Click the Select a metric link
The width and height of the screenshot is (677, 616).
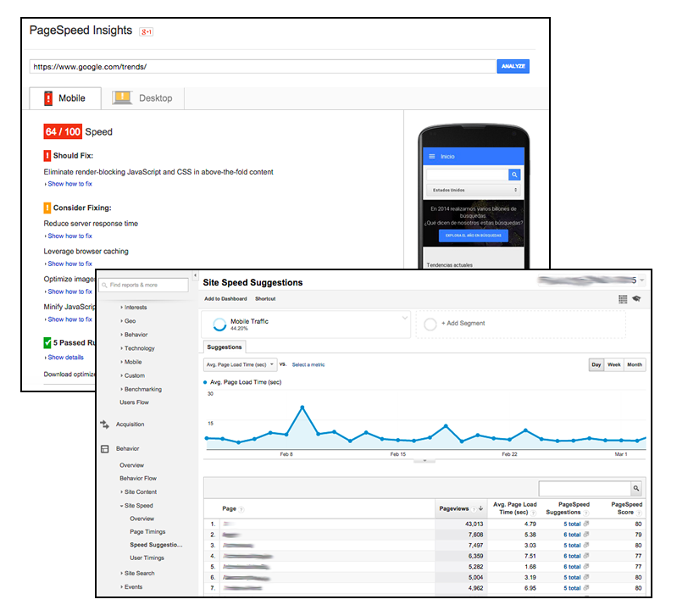click(308, 364)
